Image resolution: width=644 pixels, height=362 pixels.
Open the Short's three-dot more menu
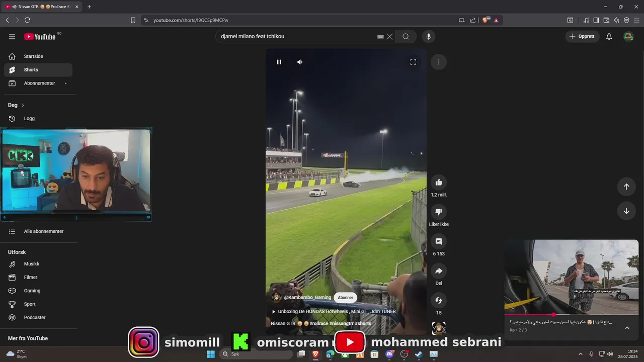click(439, 62)
